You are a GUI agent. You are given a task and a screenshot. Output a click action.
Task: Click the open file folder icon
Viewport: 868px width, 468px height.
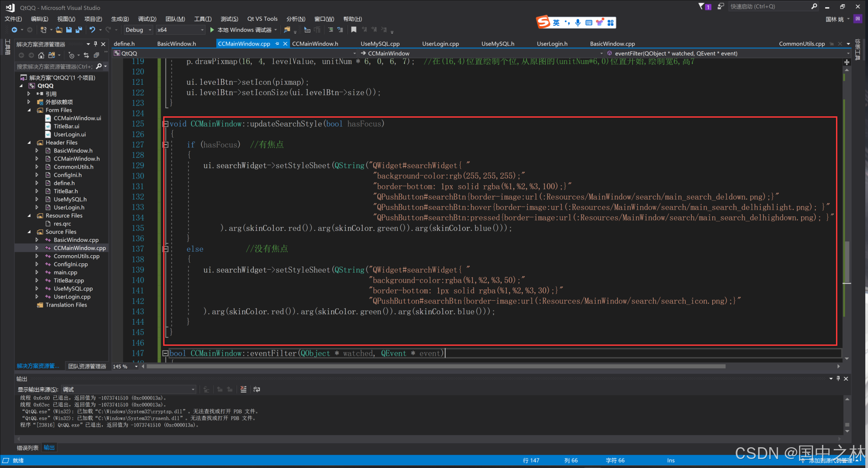click(59, 30)
